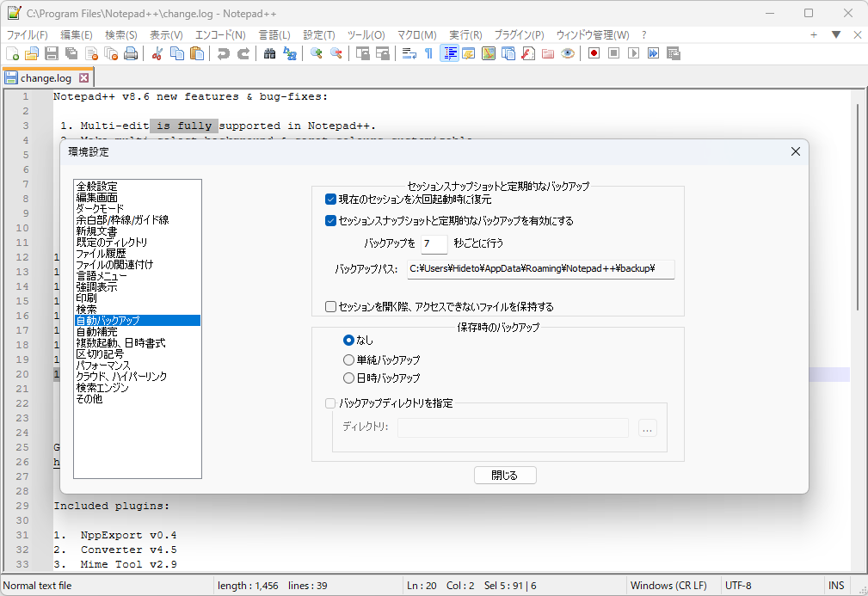Click the Undo icon
Viewport: 868px width, 596px height.
click(x=222, y=52)
